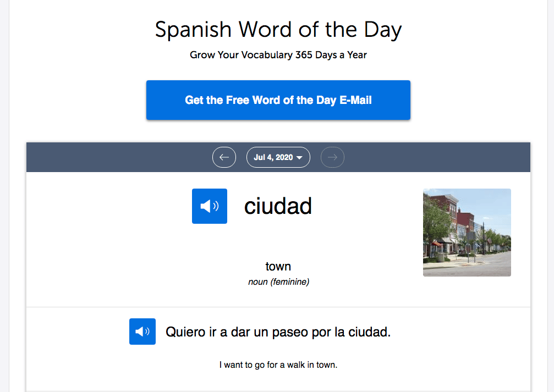Viewport: 554px width, 392px height.
Task: Play audio for the "Quiero ir" example sentence
Action: 142,332
